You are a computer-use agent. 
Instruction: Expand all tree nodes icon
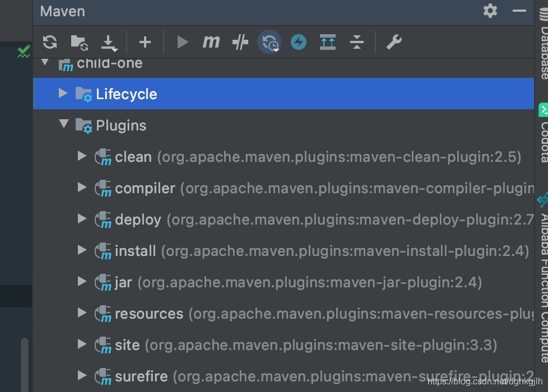tap(327, 42)
